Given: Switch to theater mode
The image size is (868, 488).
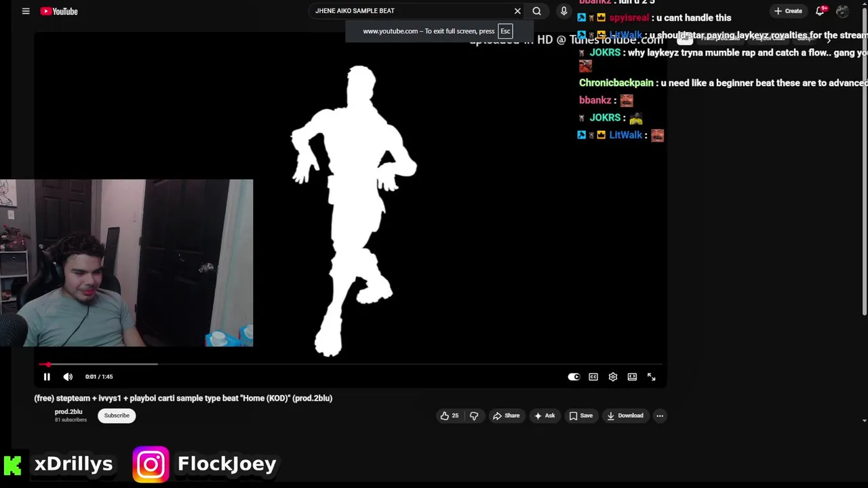Looking at the screenshot, I should (632, 377).
